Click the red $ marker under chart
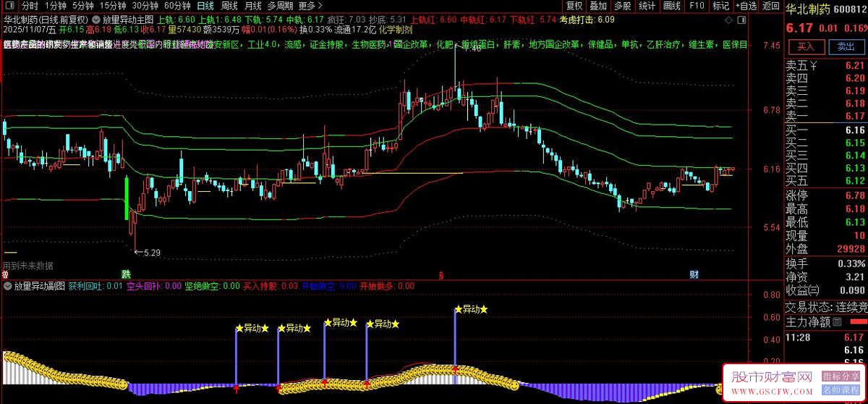The image size is (868, 404). 441,274
